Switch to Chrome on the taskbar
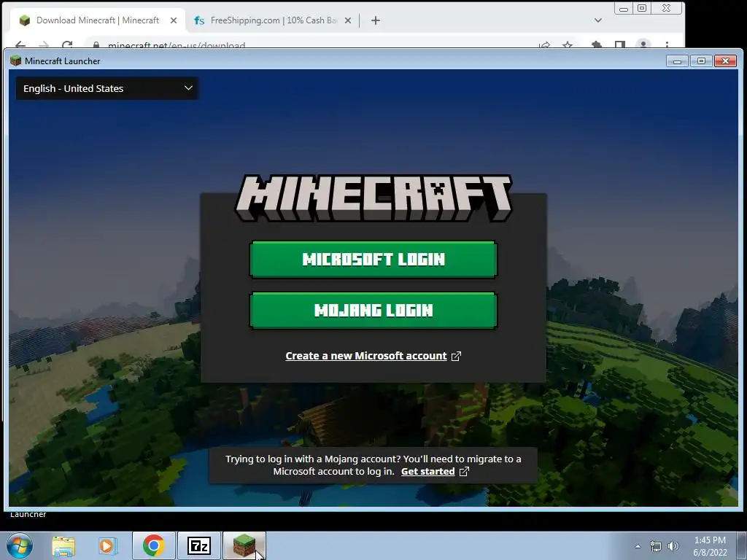The height and width of the screenshot is (560, 747). (153, 545)
